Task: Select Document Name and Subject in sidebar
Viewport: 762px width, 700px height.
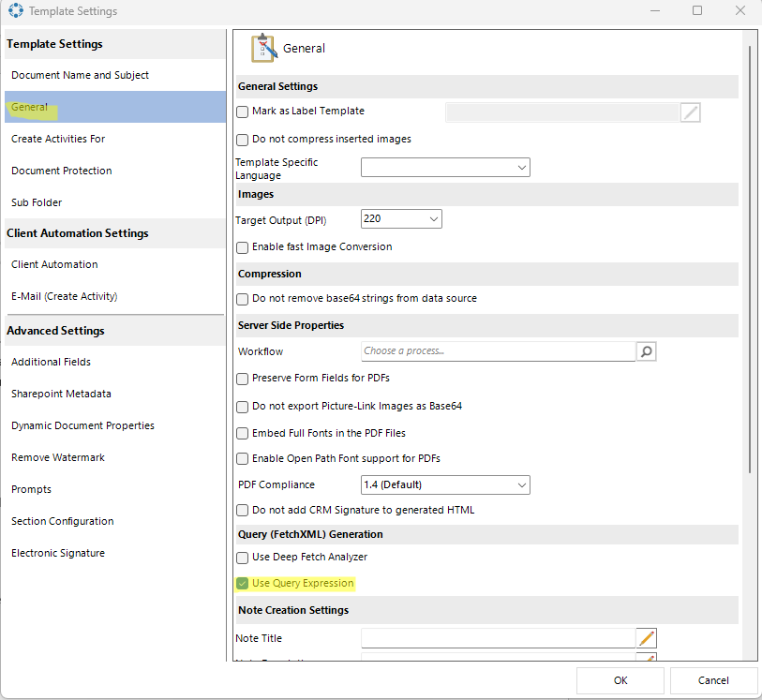Action: point(81,75)
